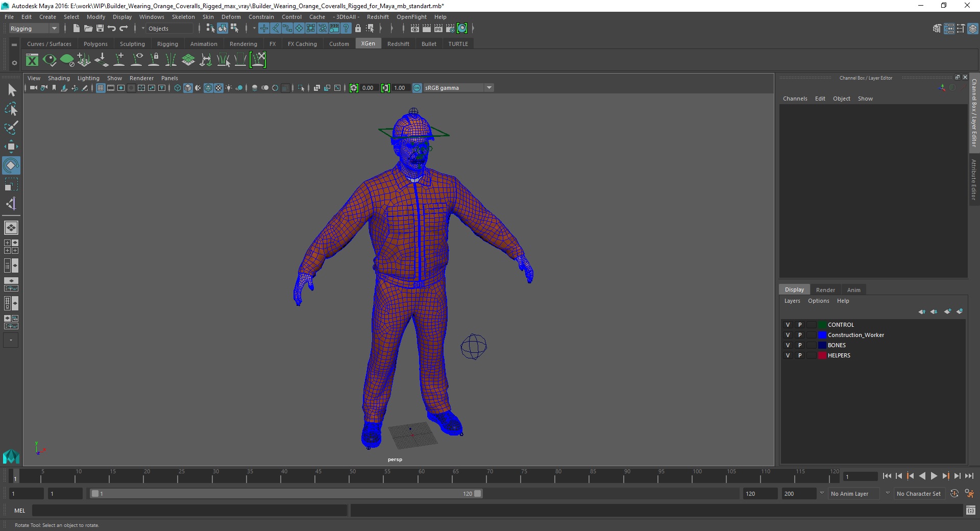Click the green CONTROL layer color swatch

click(x=822, y=325)
